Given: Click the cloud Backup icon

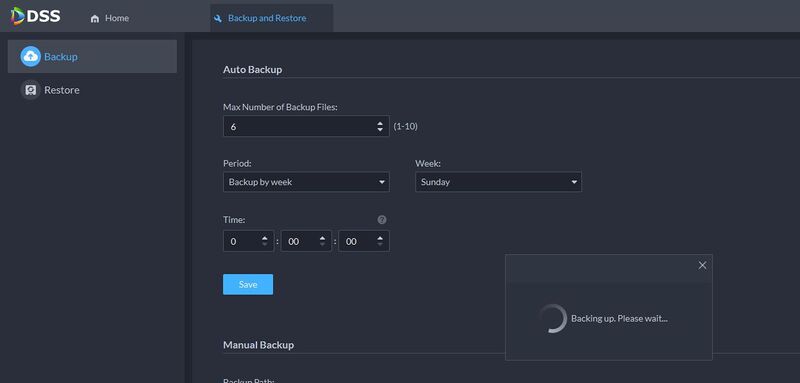Looking at the screenshot, I should coord(31,57).
